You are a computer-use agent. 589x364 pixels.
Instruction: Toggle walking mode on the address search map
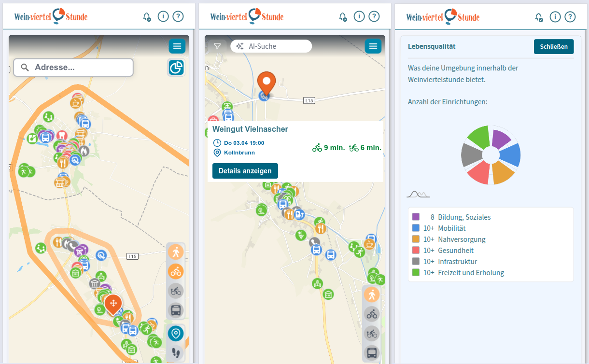click(176, 252)
